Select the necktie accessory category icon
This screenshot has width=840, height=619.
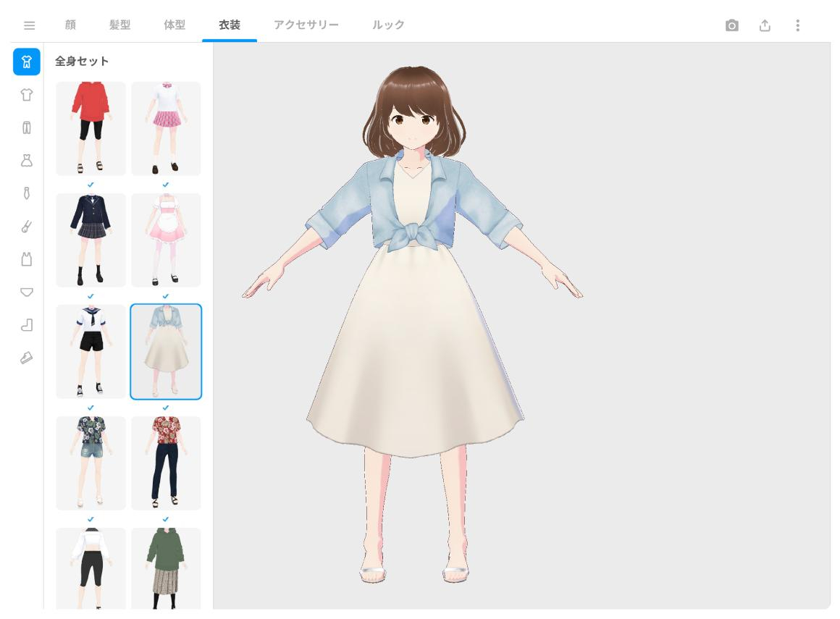click(27, 193)
